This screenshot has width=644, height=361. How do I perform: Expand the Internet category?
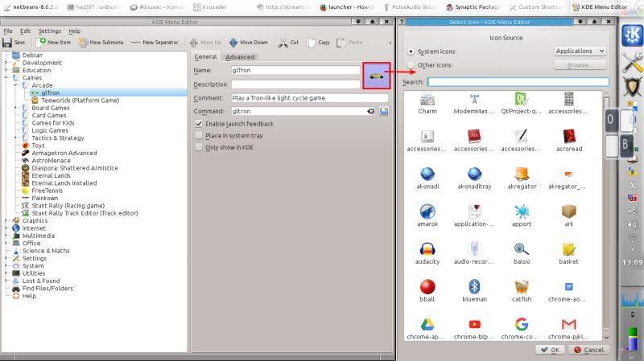click(x=6, y=228)
